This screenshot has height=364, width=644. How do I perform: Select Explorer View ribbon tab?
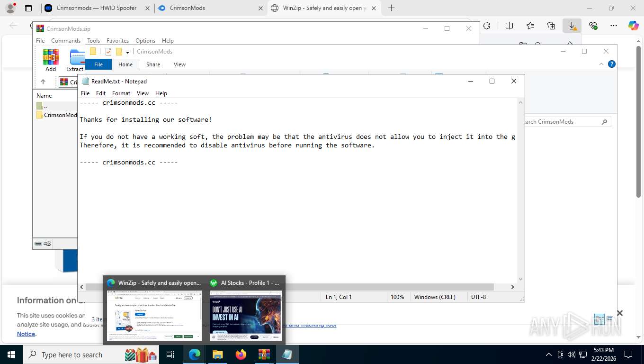(x=179, y=64)
